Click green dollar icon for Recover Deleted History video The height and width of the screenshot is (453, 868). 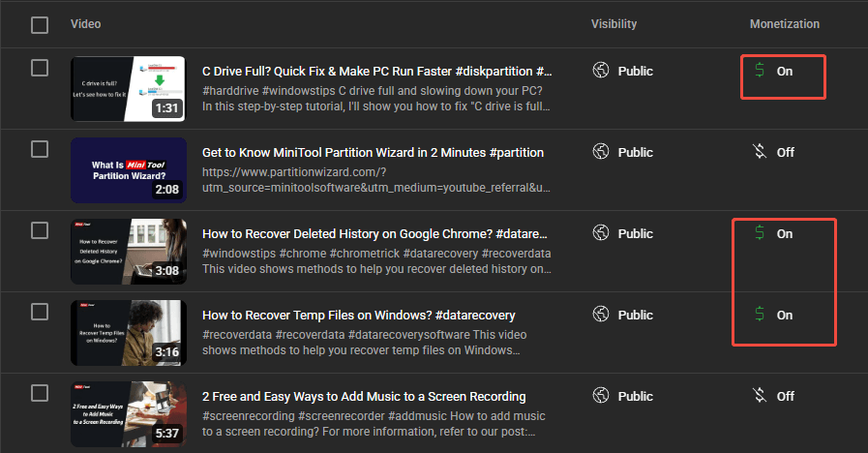click(x=760, y=232)
